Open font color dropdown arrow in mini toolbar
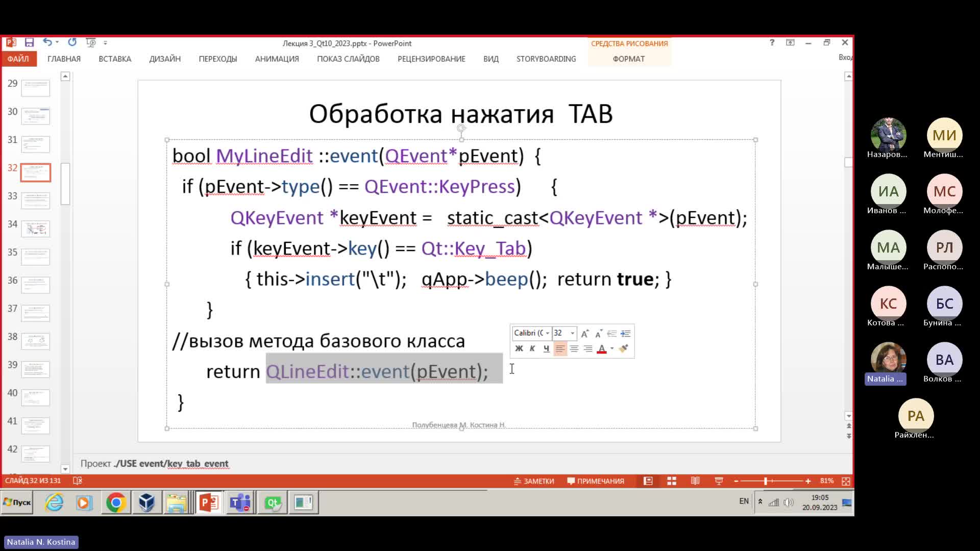 [612, 348]
